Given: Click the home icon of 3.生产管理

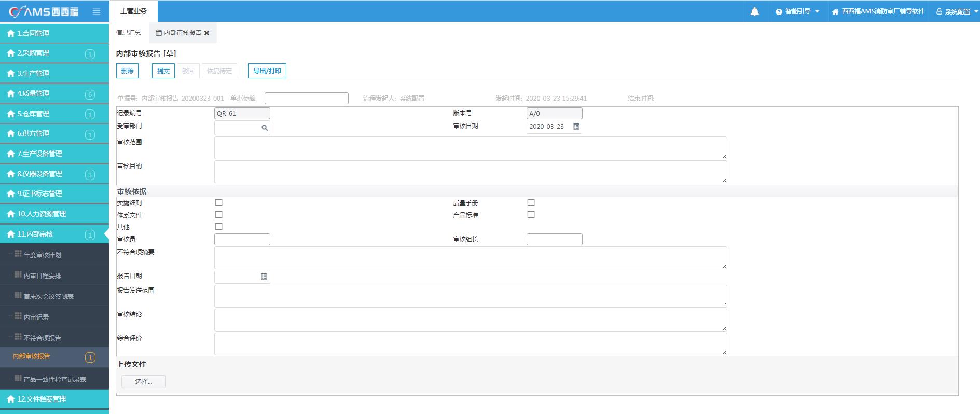Looking at the screenshot, I should 11,73.
